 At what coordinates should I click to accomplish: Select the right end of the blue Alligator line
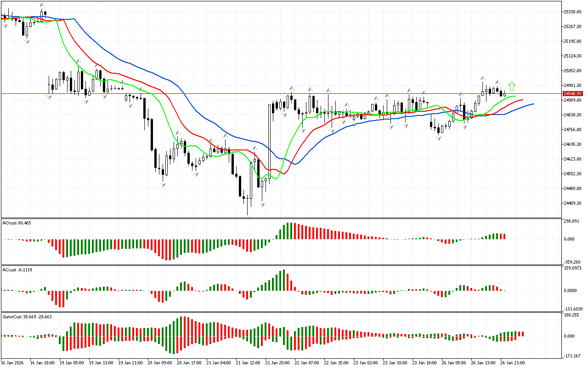533,104
